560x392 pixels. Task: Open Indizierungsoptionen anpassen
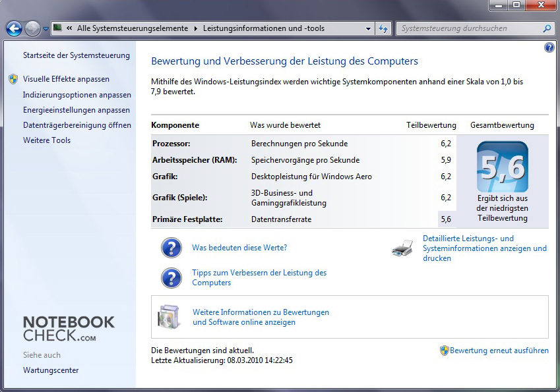coord(77,95)
